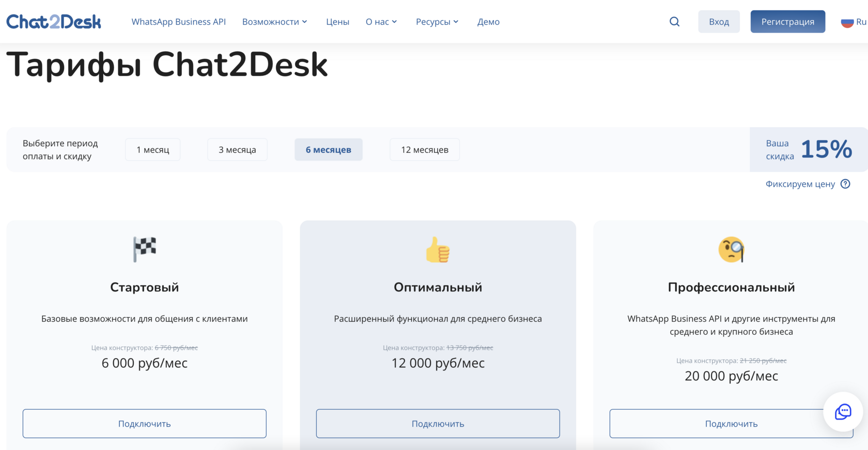Image resolution: width=868 pixels, height=450 pixels.
Task: Expand the Возможности dropdown menu
Action: 275,22
